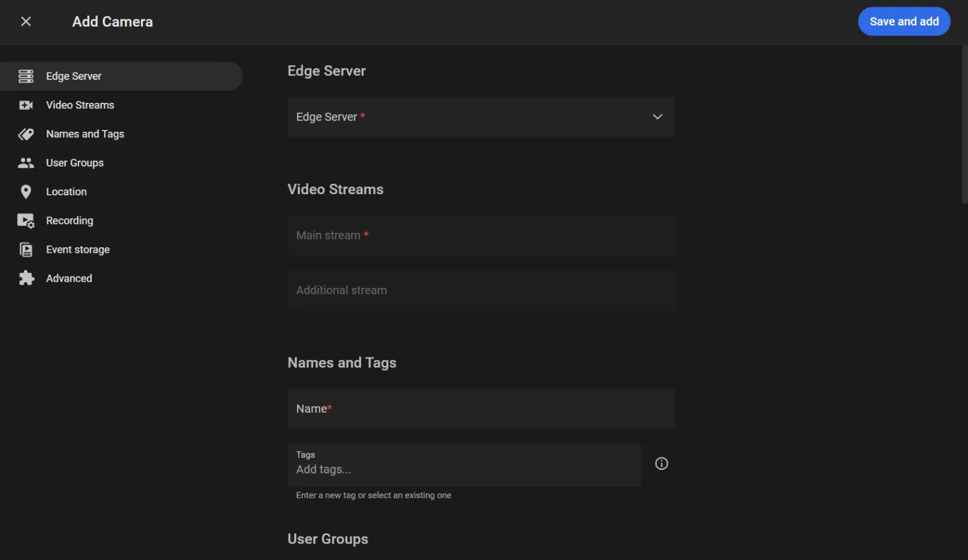The image size is (968, 560).
Task: Show the Advanced section
Action: coord(121,278)
